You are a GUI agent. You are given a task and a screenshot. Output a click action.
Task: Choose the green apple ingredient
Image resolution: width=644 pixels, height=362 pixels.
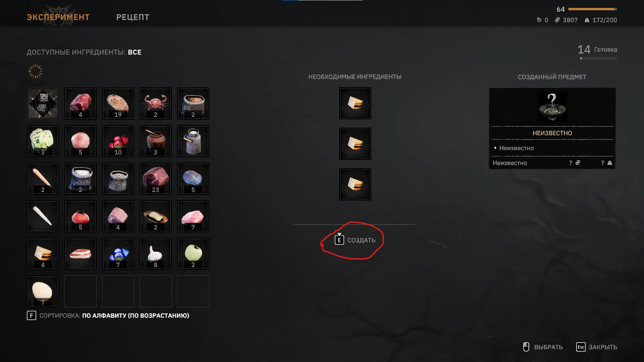tap(193, 254)
